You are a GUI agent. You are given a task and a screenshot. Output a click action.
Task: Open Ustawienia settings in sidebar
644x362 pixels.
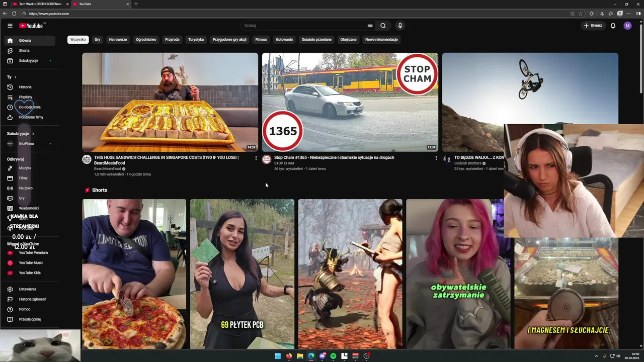(x=30, y=289)
